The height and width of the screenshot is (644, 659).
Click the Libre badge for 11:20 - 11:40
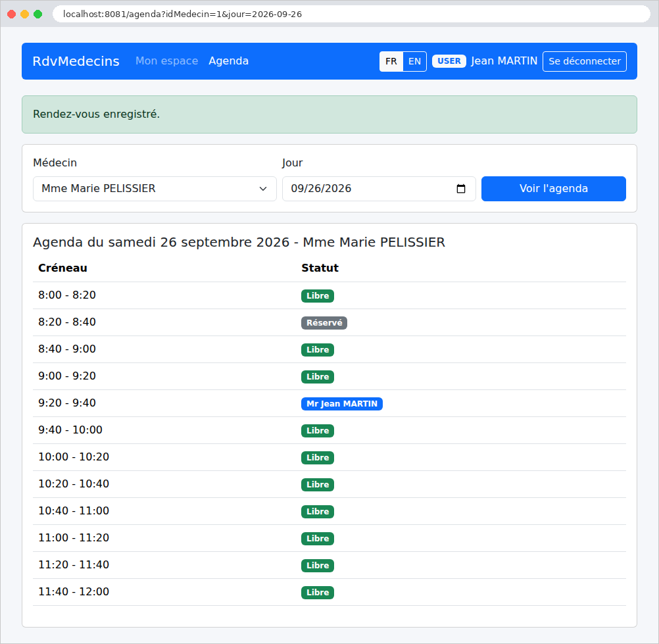317,566
